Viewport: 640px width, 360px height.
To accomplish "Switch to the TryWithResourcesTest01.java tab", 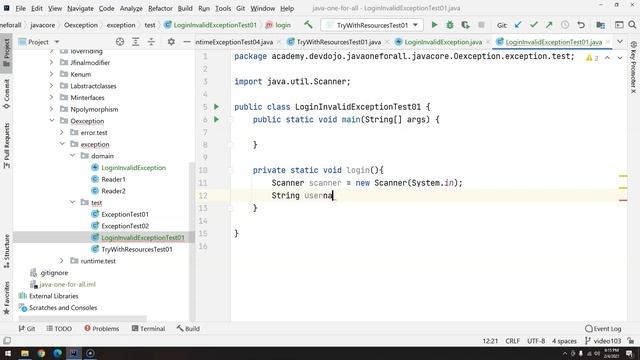I will (338, 42).
